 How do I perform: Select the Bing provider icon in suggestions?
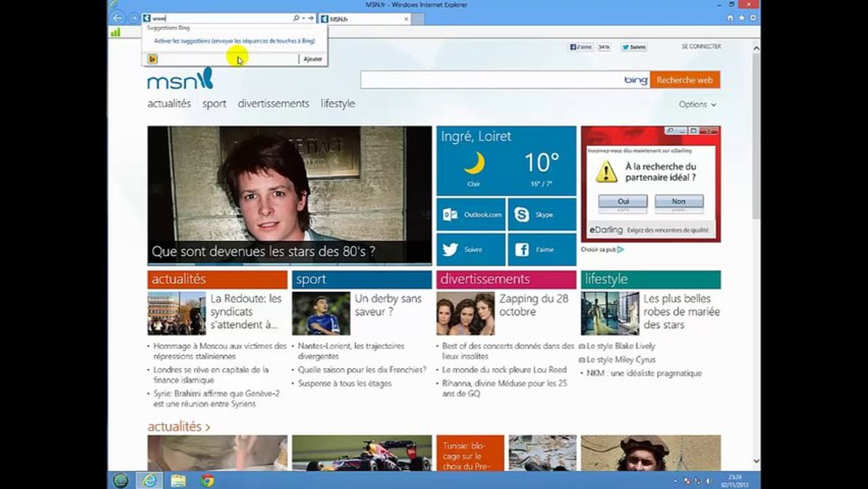(153, 59)
